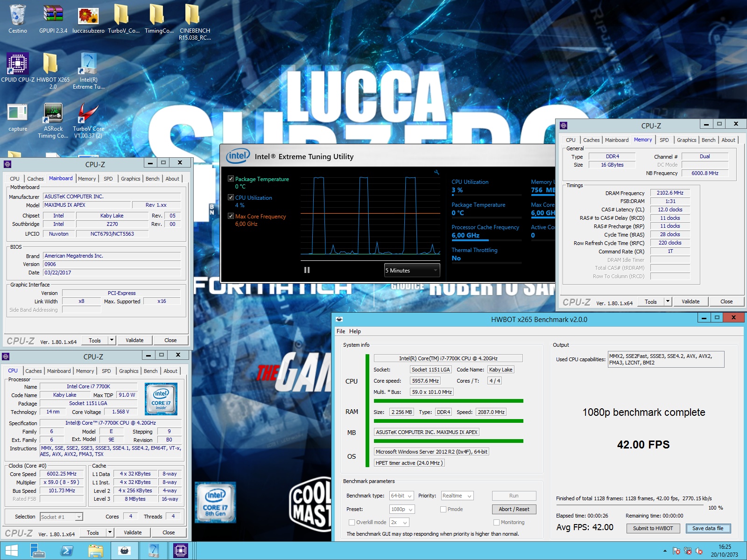Image resolution: width=747 pixels, height=560 pixels.
Task: Select the TimingCo... folder on desktop
Action: click(x=159, y=19)
